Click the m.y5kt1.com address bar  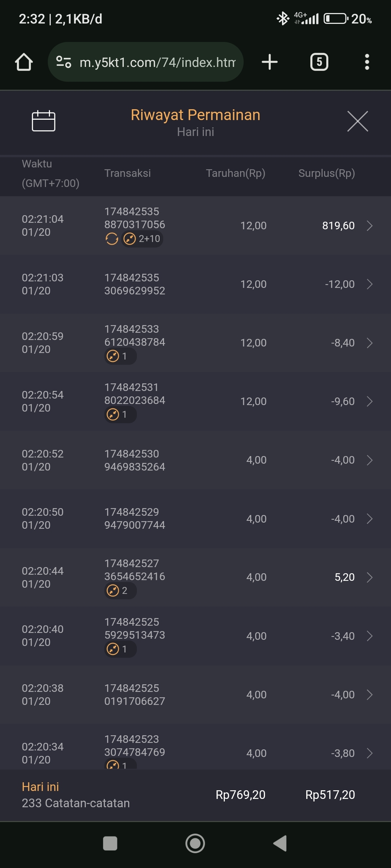157,62
